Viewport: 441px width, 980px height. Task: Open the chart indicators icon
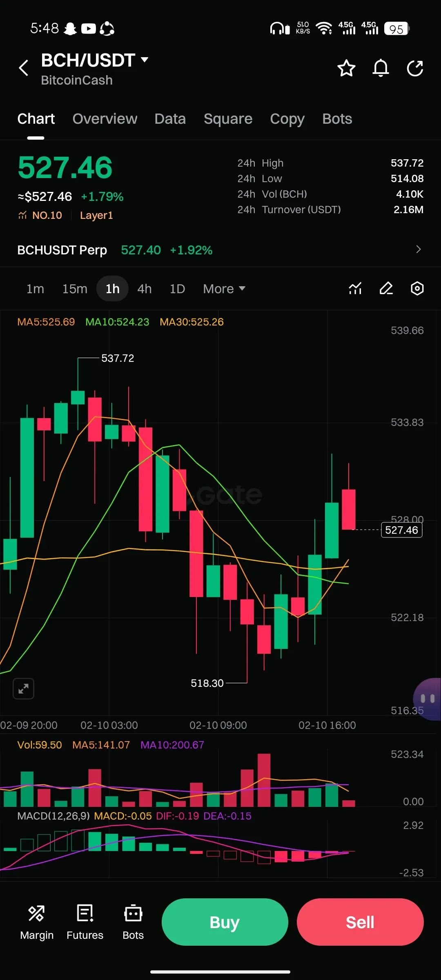click(355, 289)
